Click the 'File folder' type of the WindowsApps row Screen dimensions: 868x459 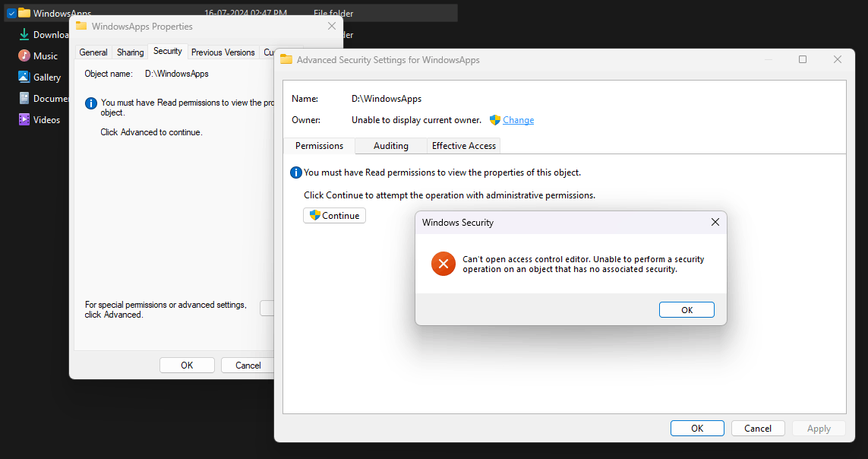(333, 13)
